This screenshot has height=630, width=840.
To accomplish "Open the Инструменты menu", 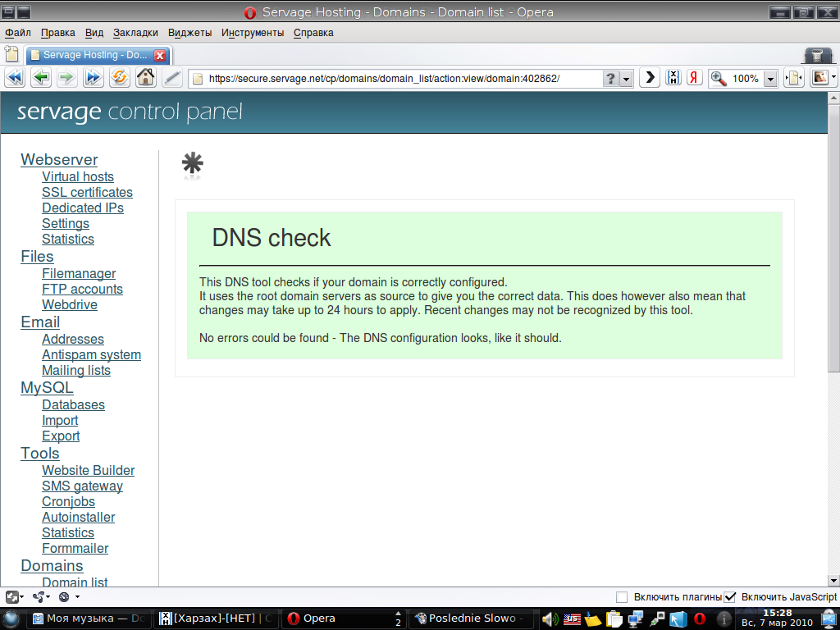I will click(253, 33).
